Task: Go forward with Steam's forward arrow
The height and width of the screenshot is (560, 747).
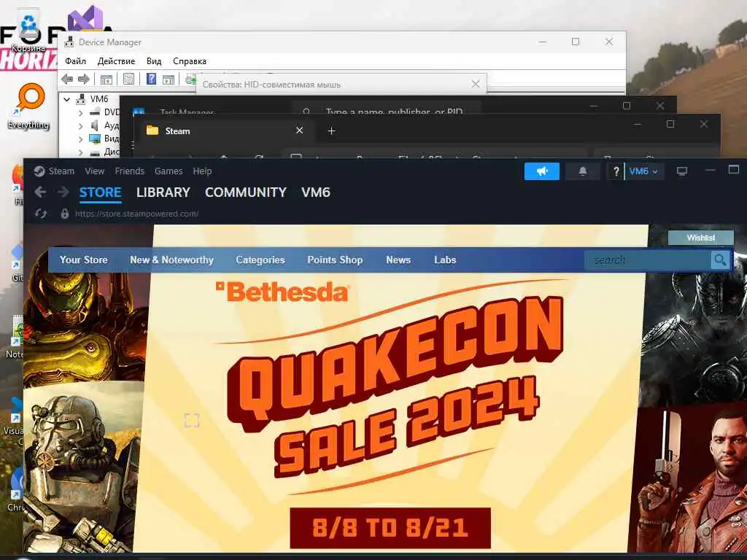Action: click(63, 192)
